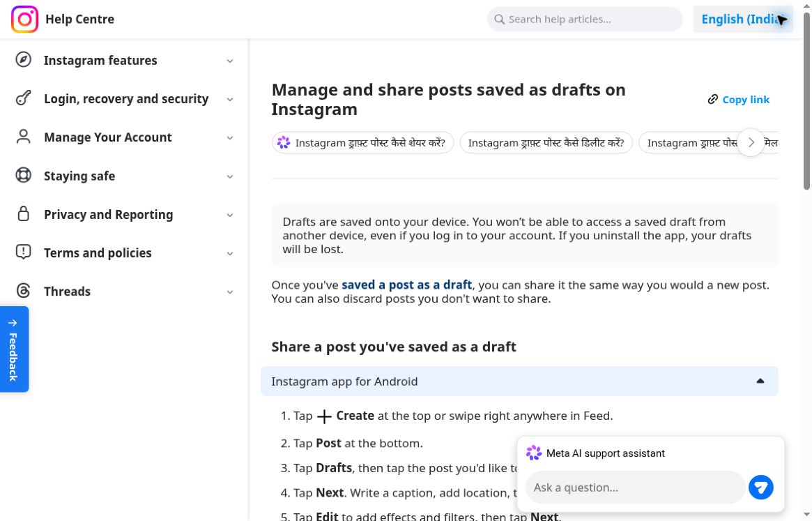This screenshot has height=521, width=812.
Task: Click the lifebuoy icon beside Staying safe
Action: [23, 175]
